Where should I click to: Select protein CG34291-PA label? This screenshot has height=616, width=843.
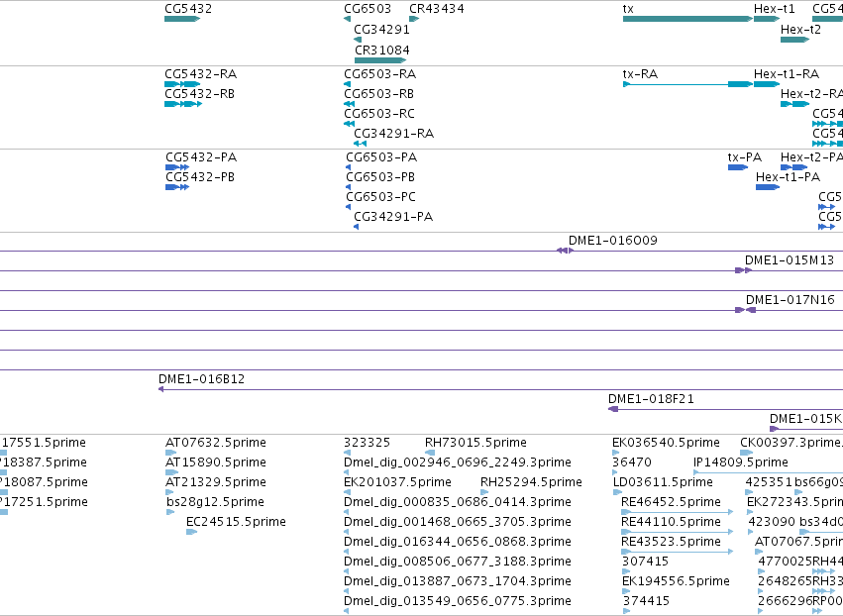click(393, 217)
